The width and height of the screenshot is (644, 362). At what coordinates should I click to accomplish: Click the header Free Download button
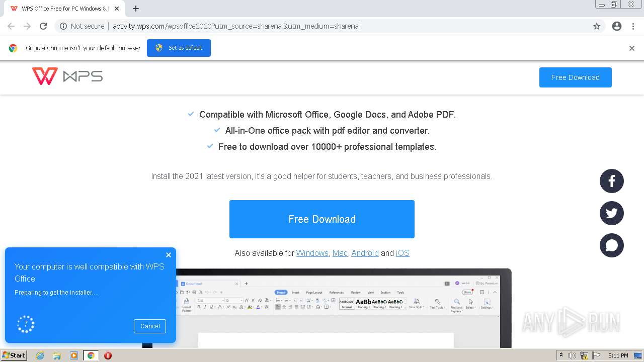576,77
